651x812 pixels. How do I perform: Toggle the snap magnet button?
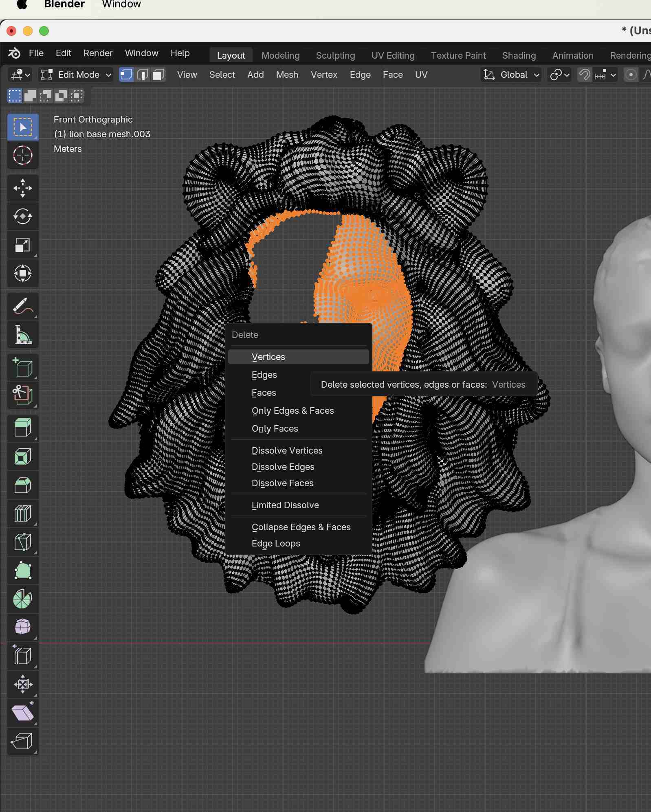[x=585, y=75]
